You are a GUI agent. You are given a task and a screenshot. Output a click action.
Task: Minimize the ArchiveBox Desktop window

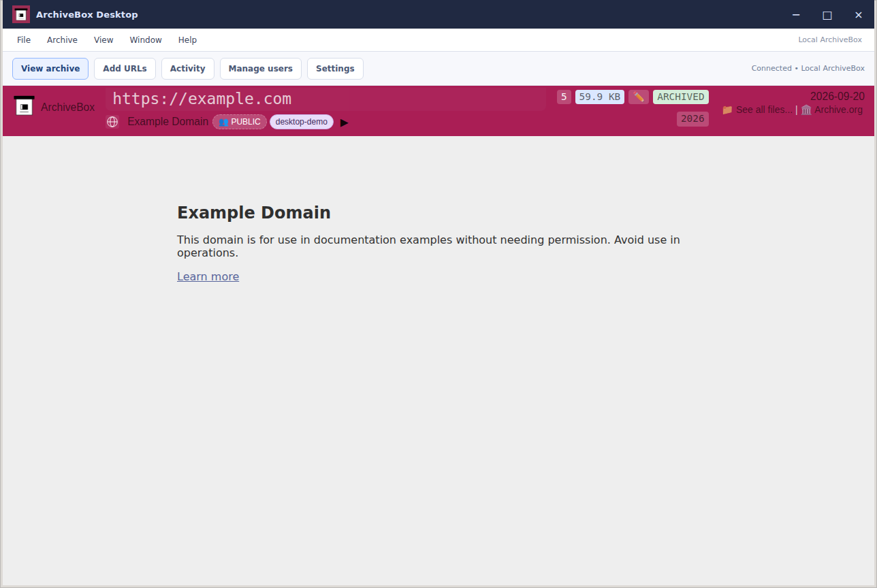point(796,14)
